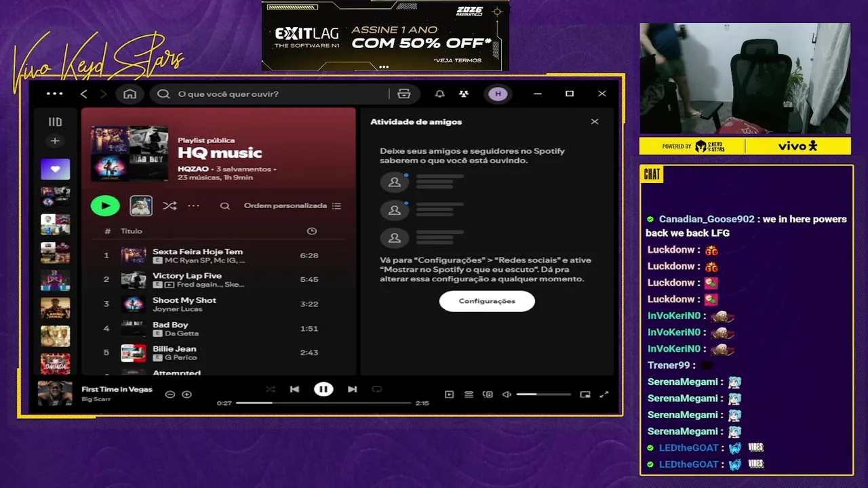The image size is (868, 488).
Task: Click the search magnifier in top bar
Action: (163, 94)
